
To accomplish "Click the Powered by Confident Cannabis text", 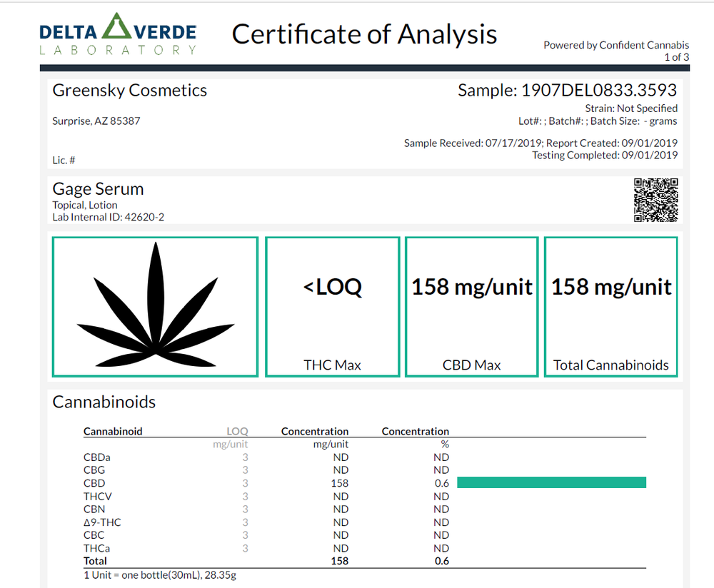I will click(616, 45).
